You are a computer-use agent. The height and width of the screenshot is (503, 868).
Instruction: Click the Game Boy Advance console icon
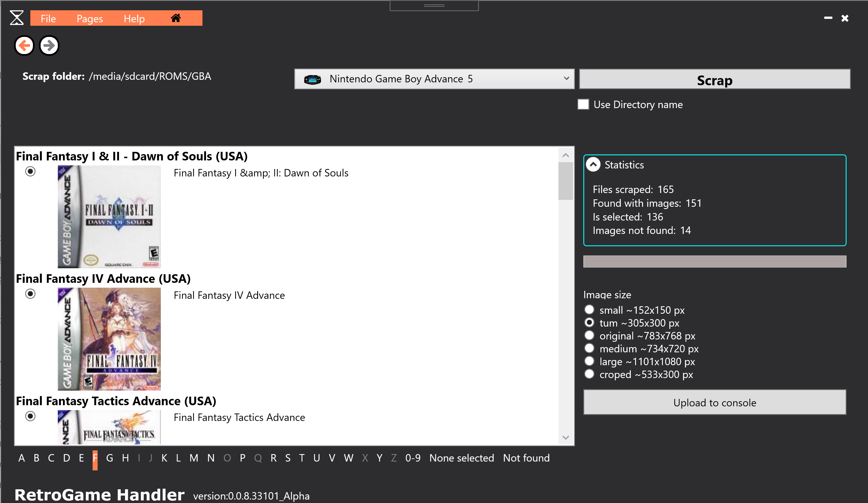312,79
